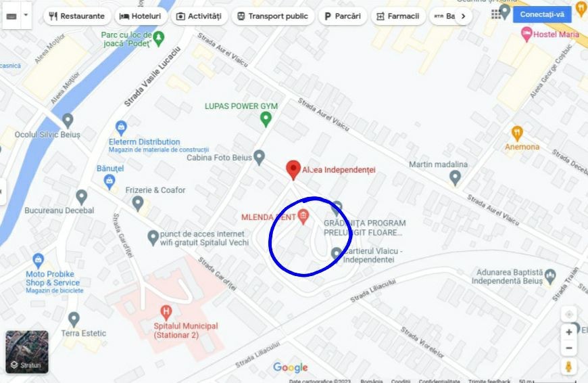
Task: Open the input tools dropdown arrow
Action: pos(26,15)
